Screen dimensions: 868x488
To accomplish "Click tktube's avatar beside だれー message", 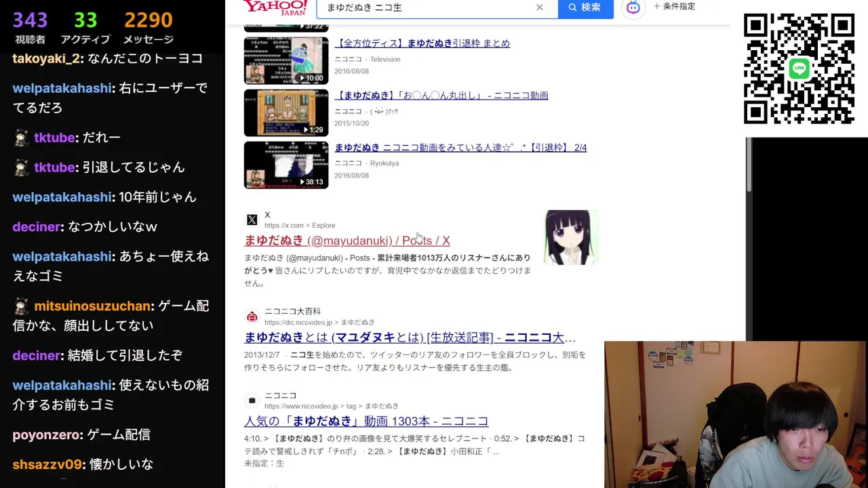I will [x=22, y=138].
